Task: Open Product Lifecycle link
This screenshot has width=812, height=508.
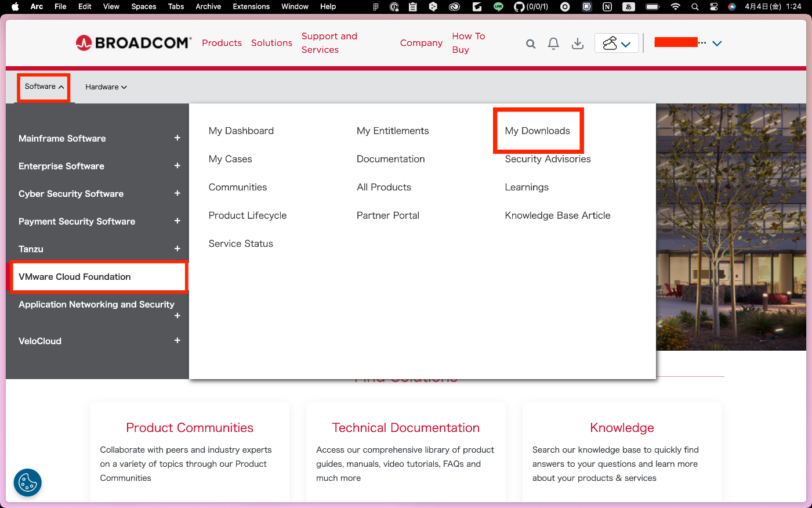Action: tap(248, 215)
